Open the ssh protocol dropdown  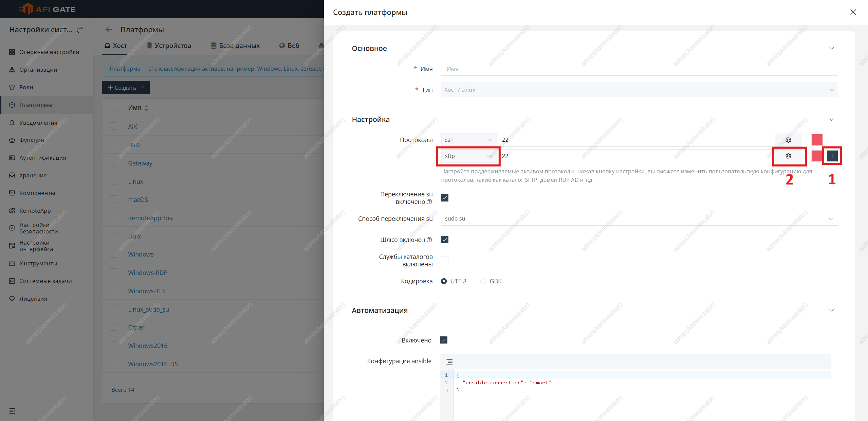(x=468, y=140)
